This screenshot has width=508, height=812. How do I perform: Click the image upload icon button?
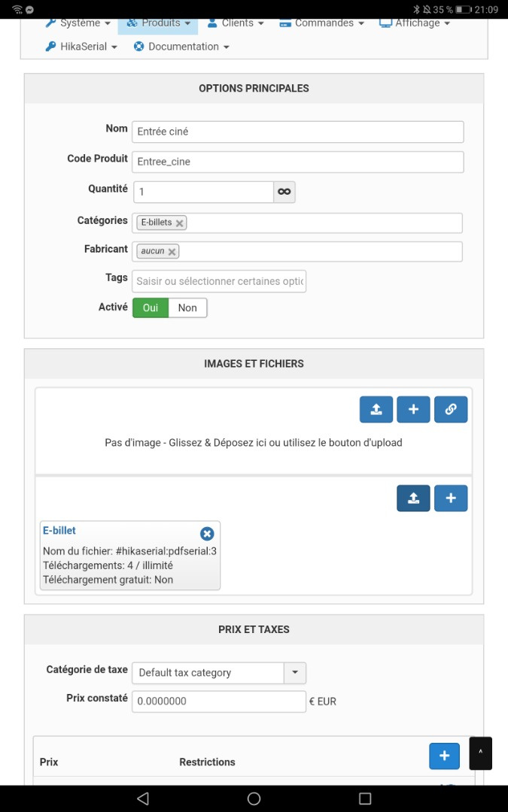pyautogui.click(x=376, y=410)
